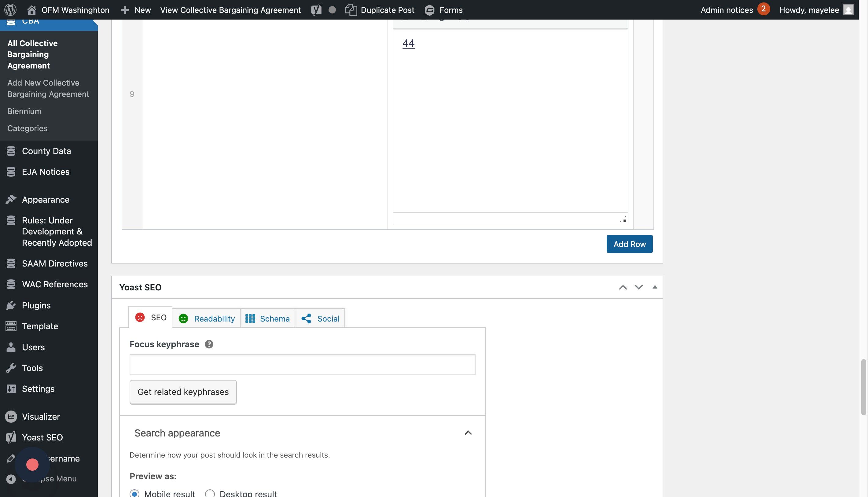This screenshot has width=868, height=497.
Task: Click the Add Row button
Action: 629,244
